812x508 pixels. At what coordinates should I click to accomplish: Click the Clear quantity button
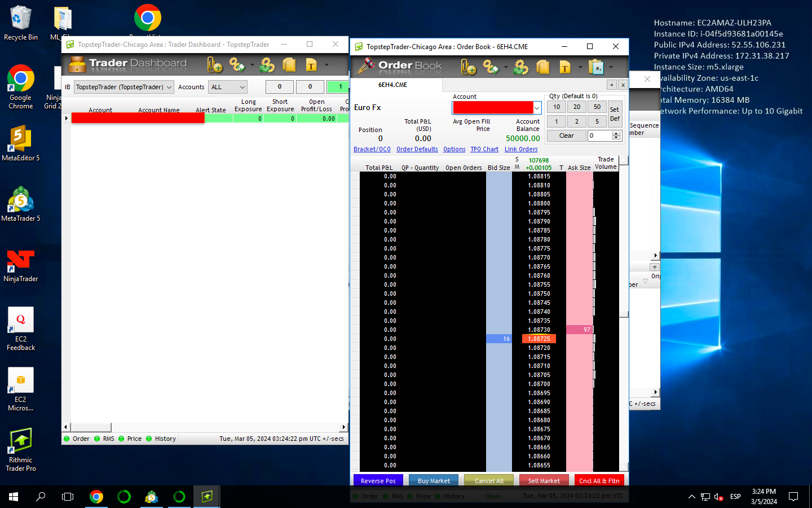567,135
